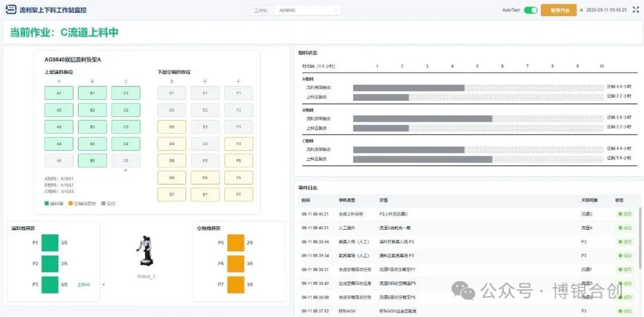The image size is (644, 317).
Task: Use the event log vertical scrollbar
Action: tap(640, 238)
